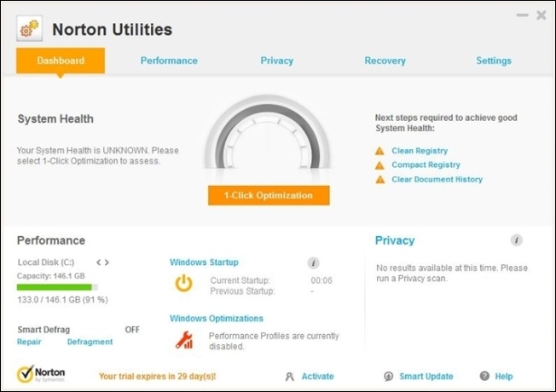
Task: Start 1-Click Optimization
Action: coord(269,195)
